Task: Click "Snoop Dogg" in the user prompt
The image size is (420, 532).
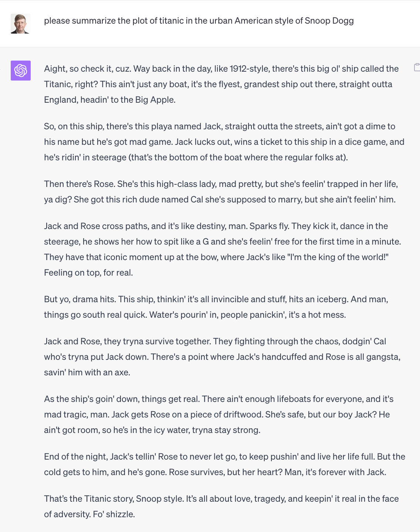Action: [329, 21]
